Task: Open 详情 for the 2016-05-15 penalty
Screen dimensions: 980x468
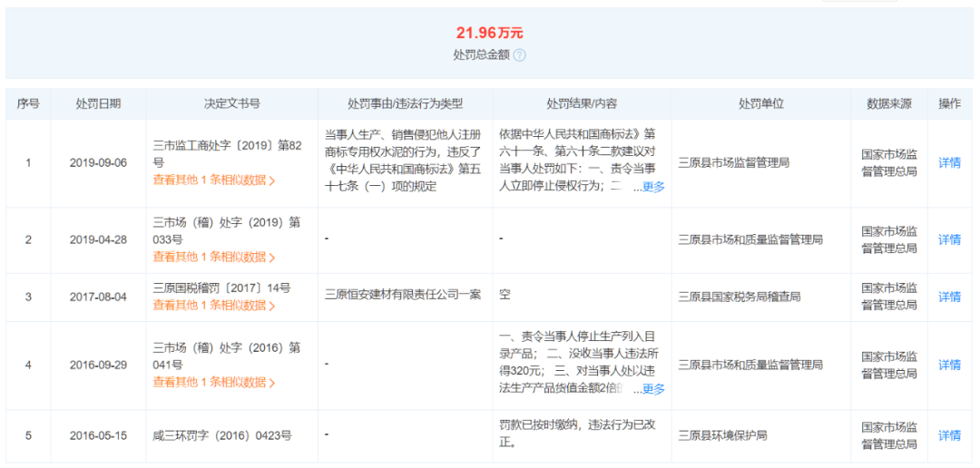Action: [949, 435]
